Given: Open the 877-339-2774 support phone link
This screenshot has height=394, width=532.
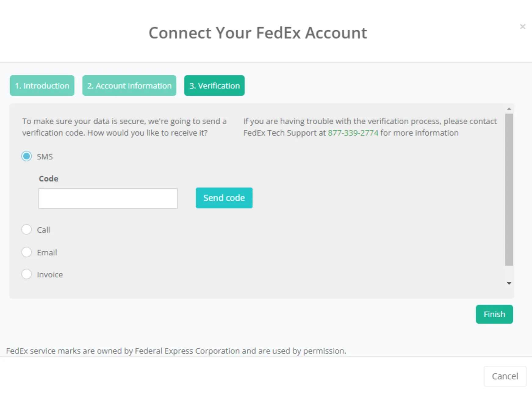Looking at the screenshot, I should [x=353, y=133].
